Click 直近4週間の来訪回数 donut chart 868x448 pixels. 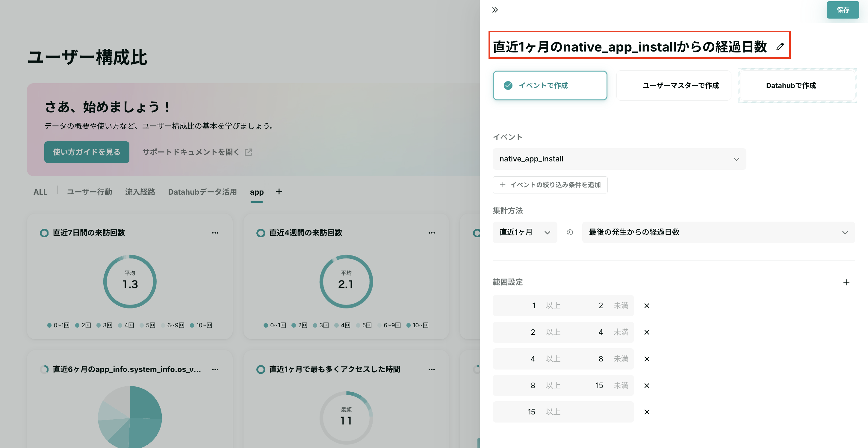[346, 281]
